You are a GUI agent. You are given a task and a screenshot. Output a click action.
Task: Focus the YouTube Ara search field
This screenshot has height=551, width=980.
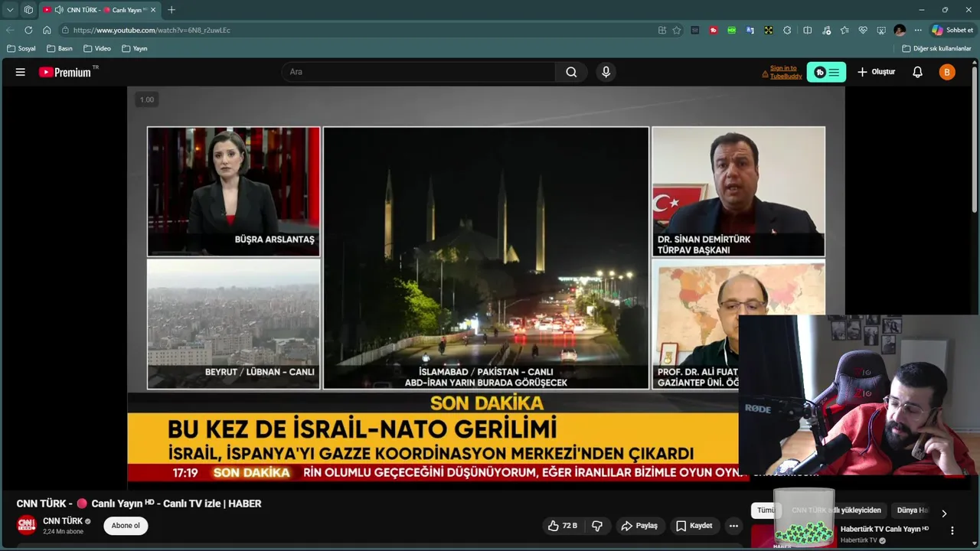pyautogui.click(x=418, y=72)
